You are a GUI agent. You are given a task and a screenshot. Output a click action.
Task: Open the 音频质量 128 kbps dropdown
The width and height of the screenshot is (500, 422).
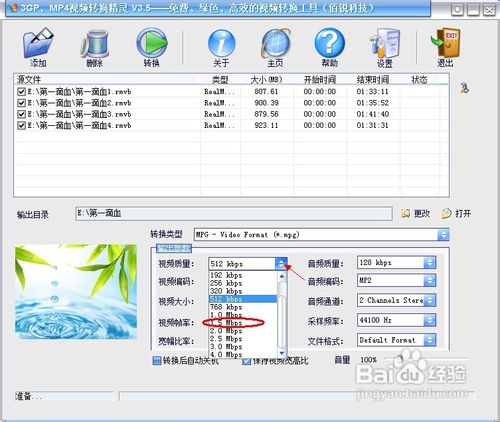point(430,263)
